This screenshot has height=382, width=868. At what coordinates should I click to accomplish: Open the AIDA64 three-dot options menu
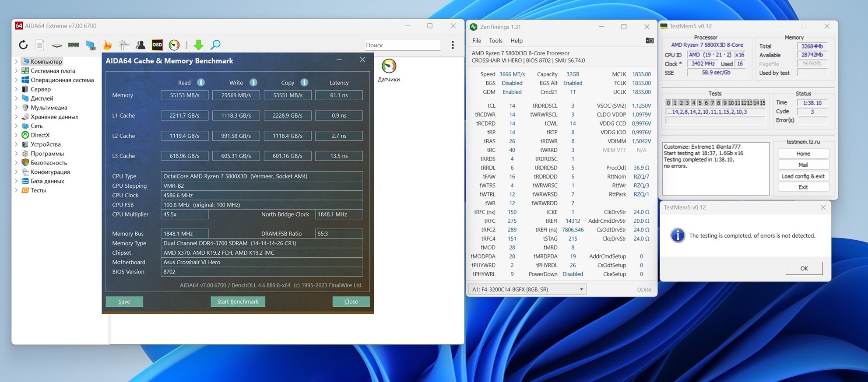(453, 45)
